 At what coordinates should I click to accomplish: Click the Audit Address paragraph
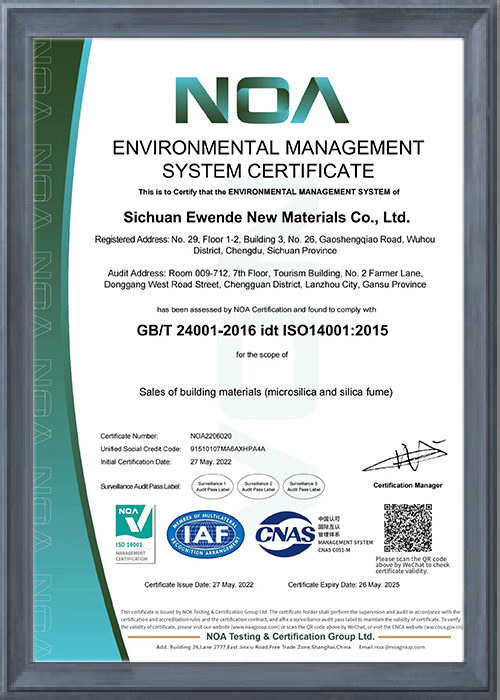point(265,279)
